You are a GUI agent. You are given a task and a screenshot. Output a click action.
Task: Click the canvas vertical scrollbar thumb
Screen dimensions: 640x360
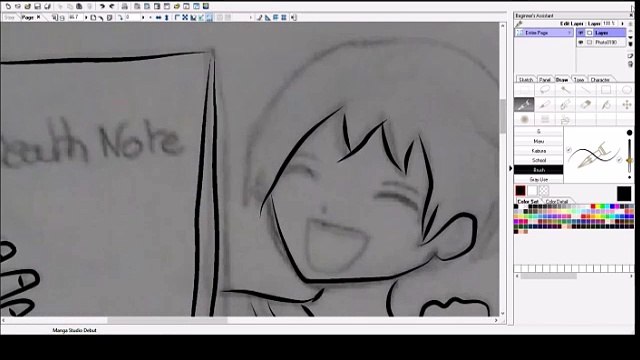502,116
